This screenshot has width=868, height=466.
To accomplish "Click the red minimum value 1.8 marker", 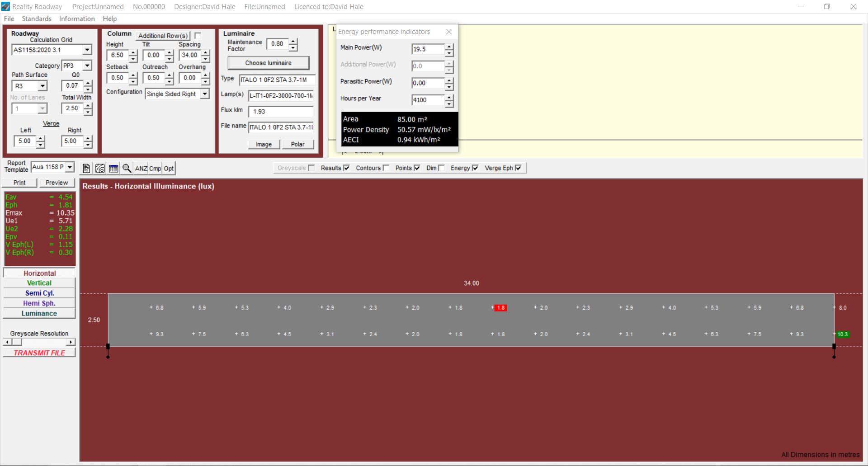I will click(500, 308).
